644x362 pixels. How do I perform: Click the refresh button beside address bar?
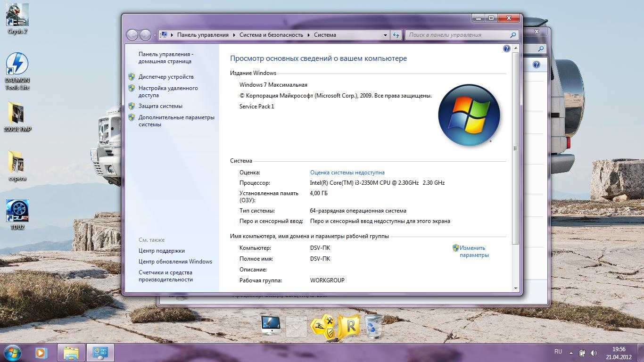[x=396, y=35]
